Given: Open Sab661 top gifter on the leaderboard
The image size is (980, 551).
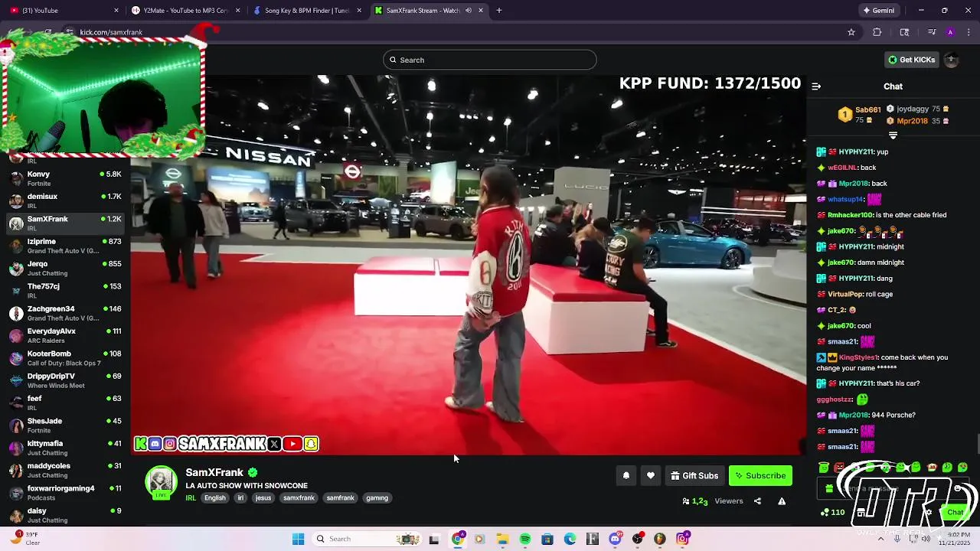Looking at the screenshot, I should pos(859,115).
